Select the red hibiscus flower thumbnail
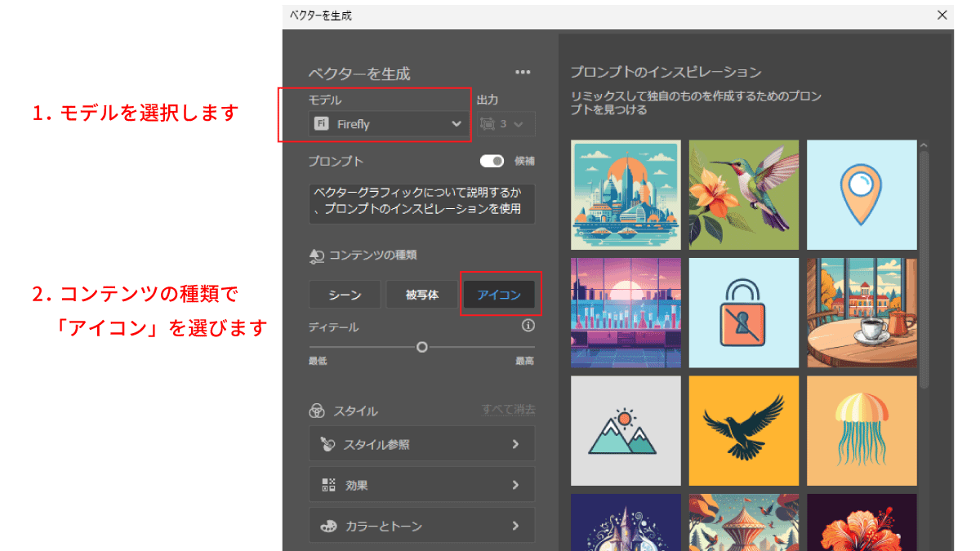Image resolution: width=980 pixels, height=551 pixels. (x=862, y=522)
